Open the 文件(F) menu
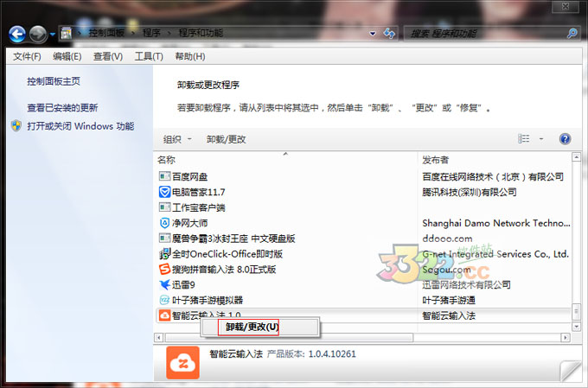Screen dimensions: 588x388 27,57
